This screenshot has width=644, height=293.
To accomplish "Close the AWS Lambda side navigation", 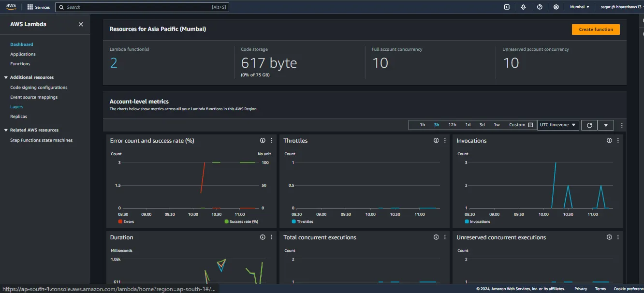I will [81, 24].
